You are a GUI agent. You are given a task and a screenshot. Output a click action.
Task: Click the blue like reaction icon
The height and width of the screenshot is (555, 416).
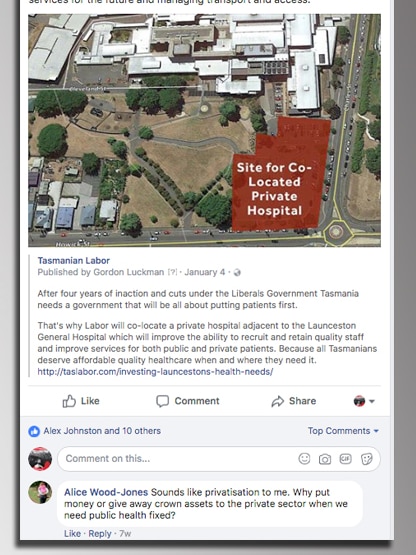point(34,431)
